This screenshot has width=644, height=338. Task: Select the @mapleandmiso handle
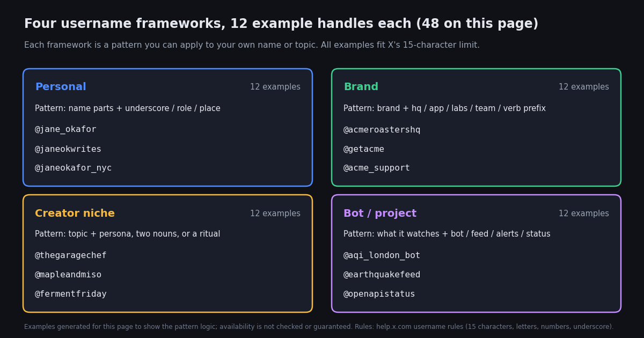click(68, 275)
